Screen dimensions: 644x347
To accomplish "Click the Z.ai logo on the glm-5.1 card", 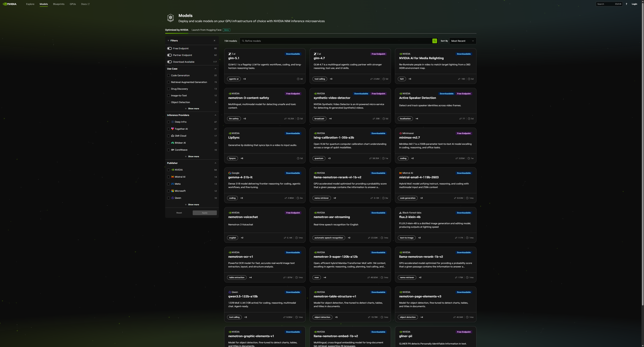I will [229, 54].
